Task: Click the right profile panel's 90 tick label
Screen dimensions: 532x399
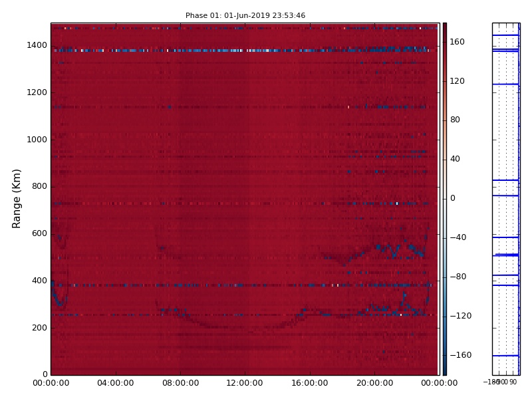Action: point(513,382)
